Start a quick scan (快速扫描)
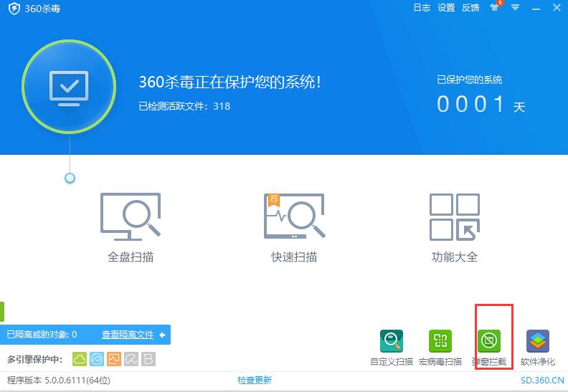Viewport: 568px width, 392px height. pos(294,228)
